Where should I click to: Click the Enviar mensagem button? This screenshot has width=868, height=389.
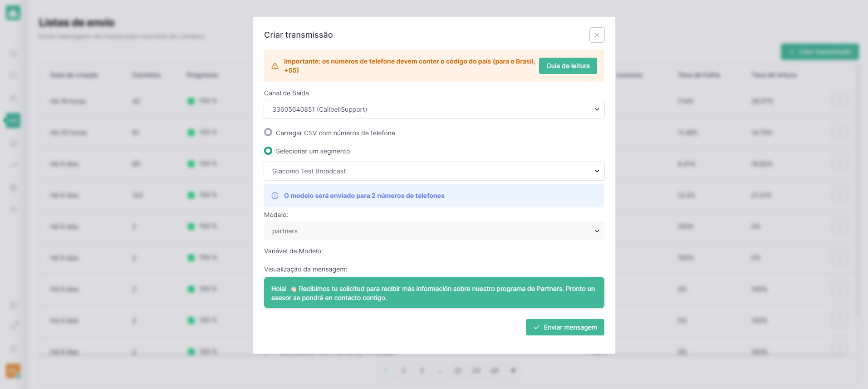pyautogui.click(x=565, y=327)
